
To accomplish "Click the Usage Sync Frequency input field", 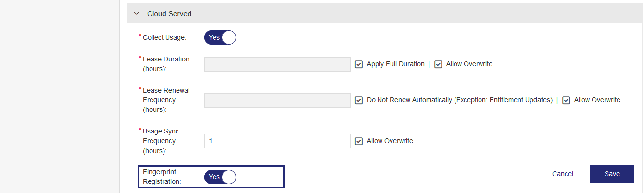I will tap(277, 141).
